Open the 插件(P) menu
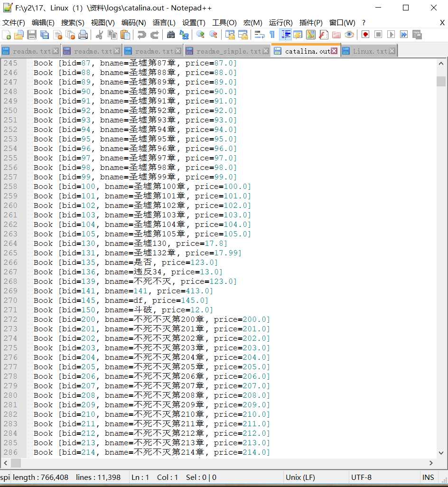Screen dimensions: 448x487 [311, 23]
